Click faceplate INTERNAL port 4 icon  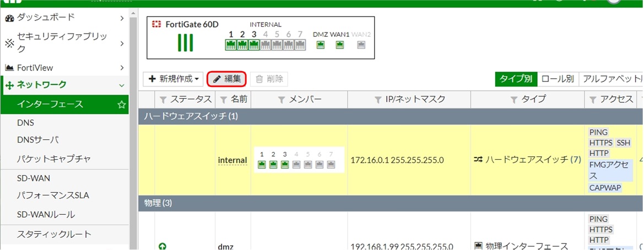266,45
